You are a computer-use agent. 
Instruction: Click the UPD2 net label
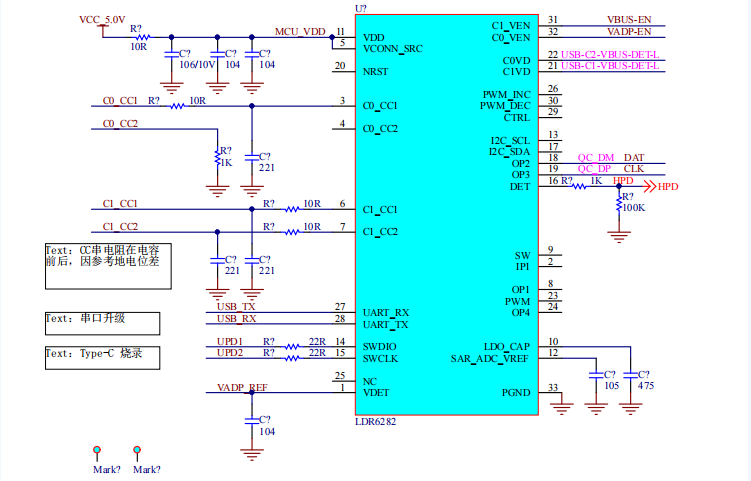point(230,353)
